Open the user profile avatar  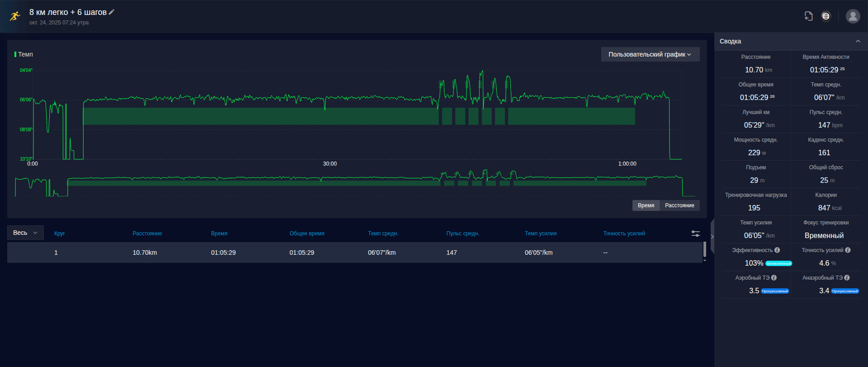pyautogui.click(x=853, y=16)
